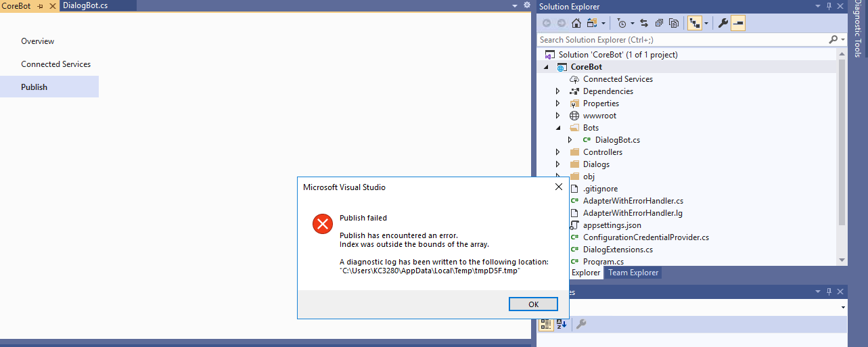The image size is (868, 347).
Task: Click the C# icon next to Program.cs
Action: tap(574, 262)
